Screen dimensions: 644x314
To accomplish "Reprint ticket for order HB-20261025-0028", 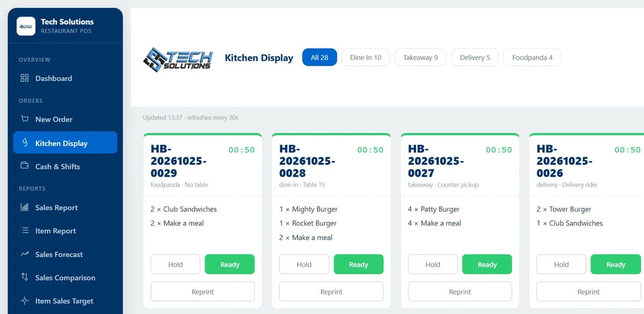I will click(332, 292).
